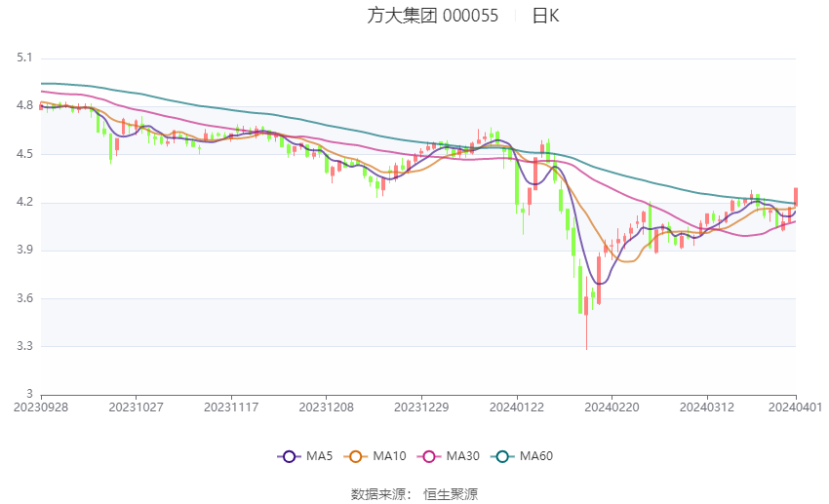Toggle the MA30 legend series
This screenshot has width=829, height=504.
point(449,456)
